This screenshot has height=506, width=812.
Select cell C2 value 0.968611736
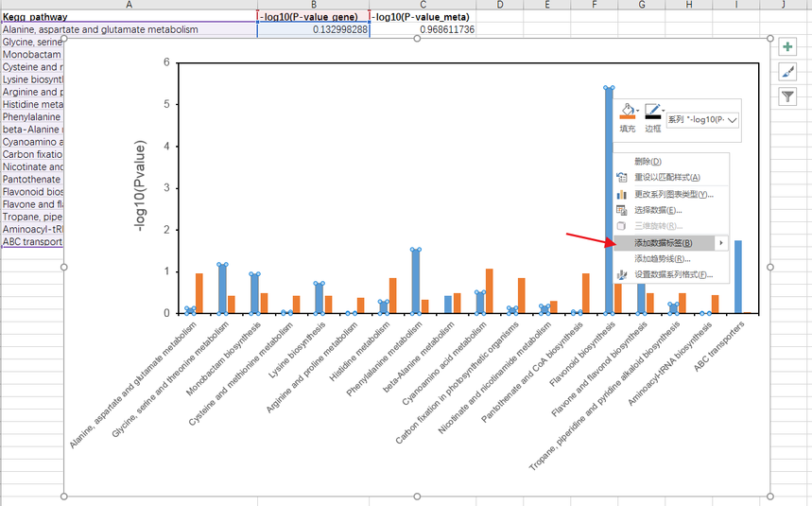[x=423, y=29]
